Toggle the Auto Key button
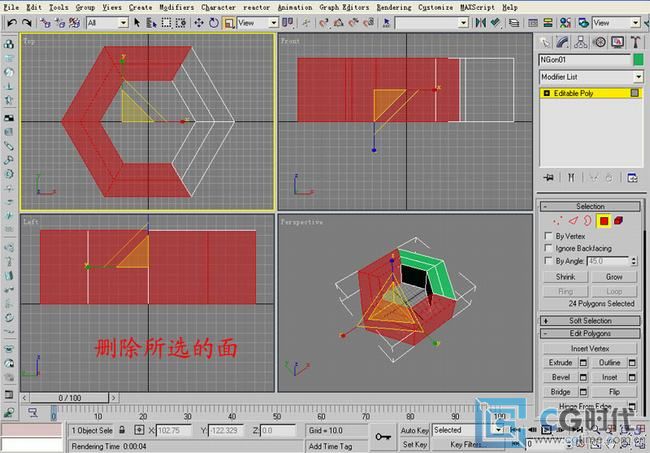Screen dimensions: 650x453 (415, 430)
